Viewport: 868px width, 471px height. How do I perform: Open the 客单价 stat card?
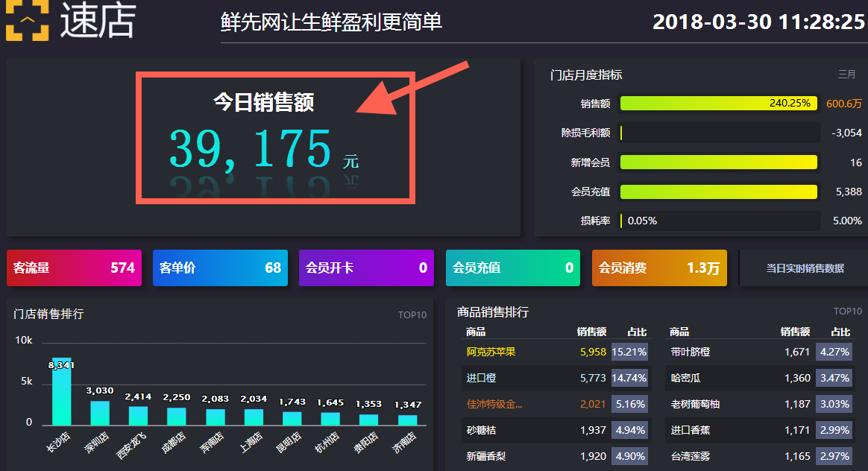[220, 268]
